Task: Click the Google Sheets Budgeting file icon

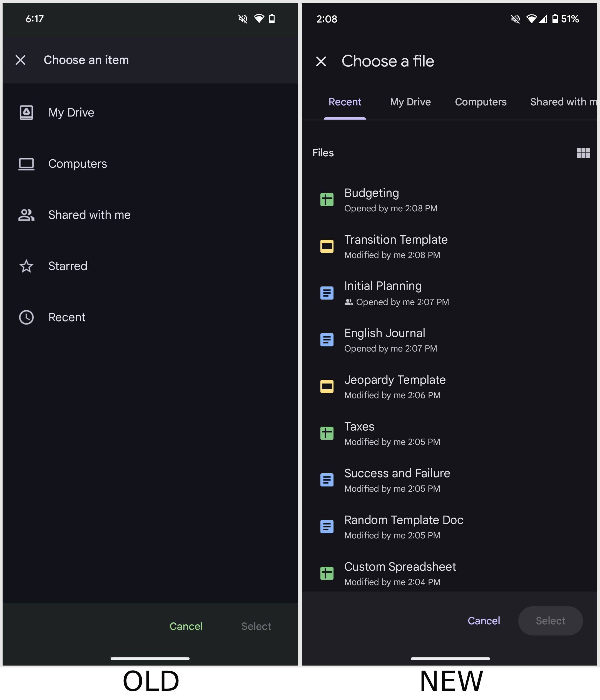Action: 327,199
